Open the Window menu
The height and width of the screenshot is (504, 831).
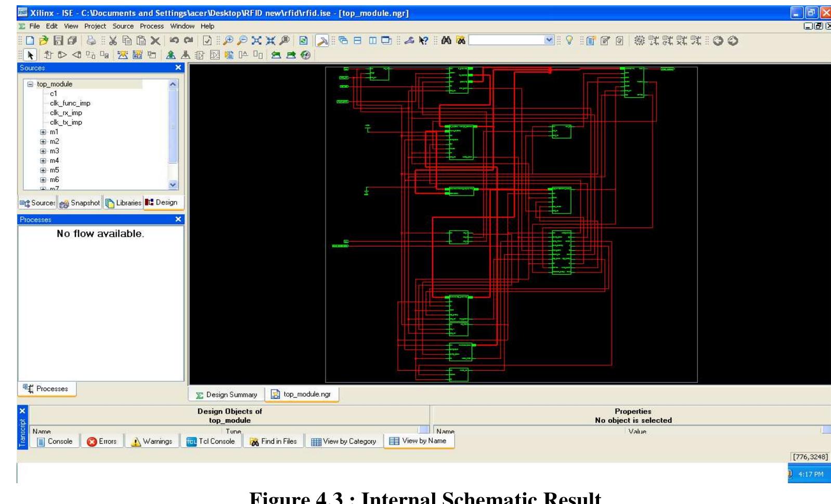[x=182, y=26]
